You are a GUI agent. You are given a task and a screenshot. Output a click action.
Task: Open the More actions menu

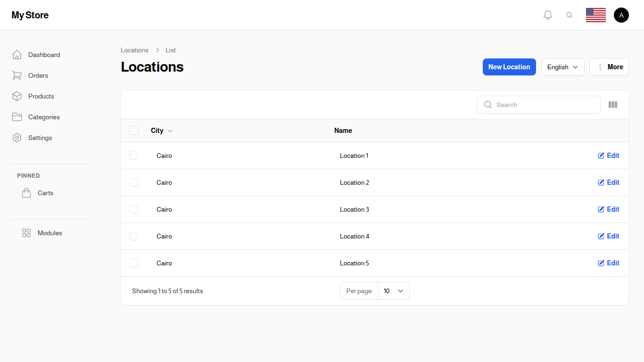click(609, 67)
